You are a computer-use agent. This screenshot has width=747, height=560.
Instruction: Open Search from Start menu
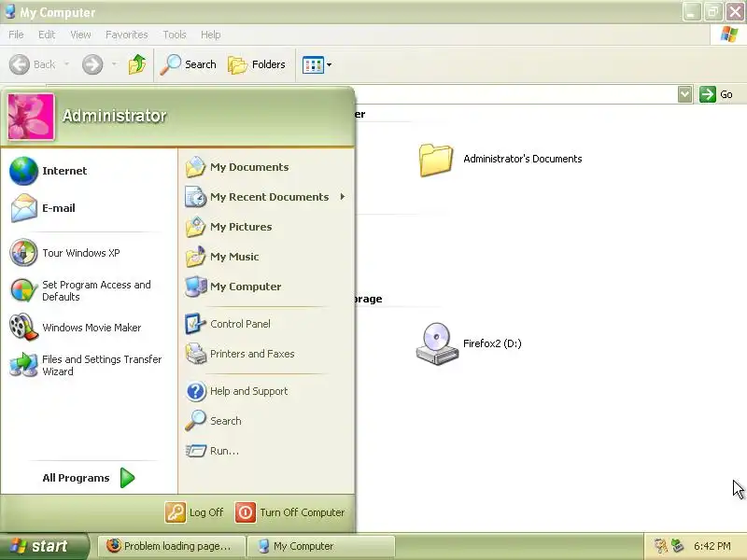[265, 421]
